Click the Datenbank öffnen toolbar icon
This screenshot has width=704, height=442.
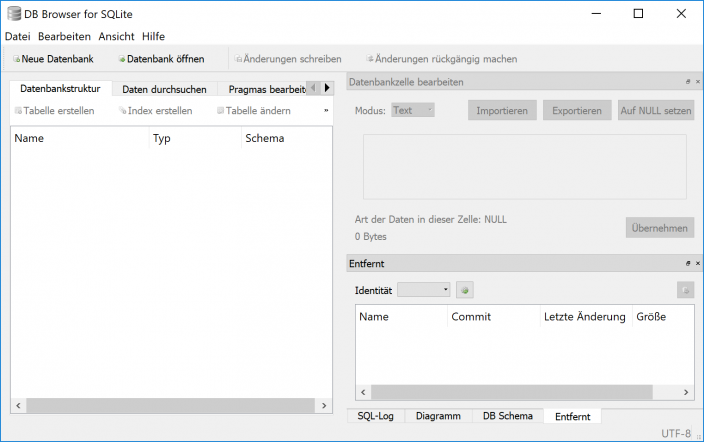pos(122,60)
